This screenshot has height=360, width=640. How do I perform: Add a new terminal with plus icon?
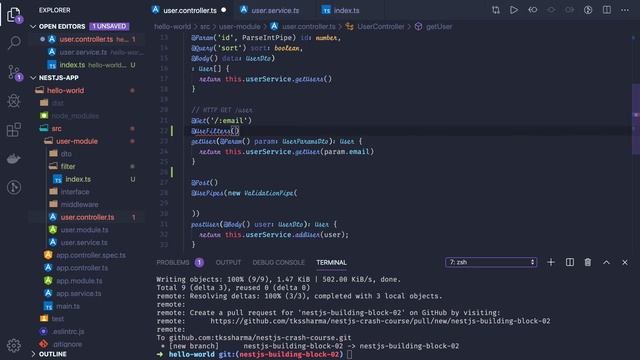(551, 262)
